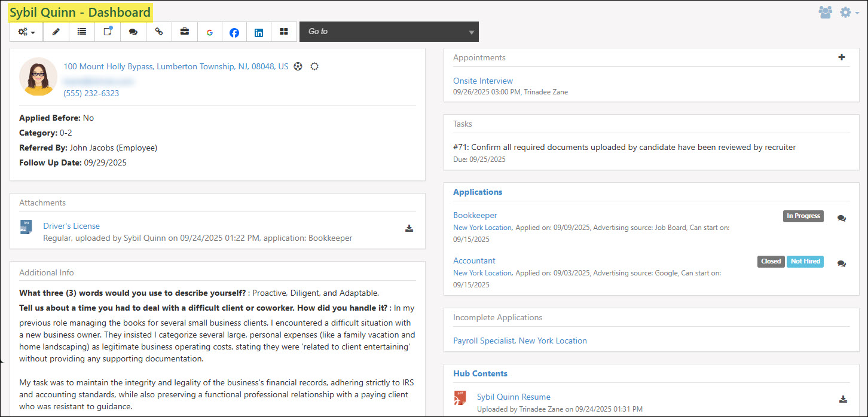The image size is (868, 417).
Task: Click the Google icon in the toolbar
Action: tap(209, 32)
